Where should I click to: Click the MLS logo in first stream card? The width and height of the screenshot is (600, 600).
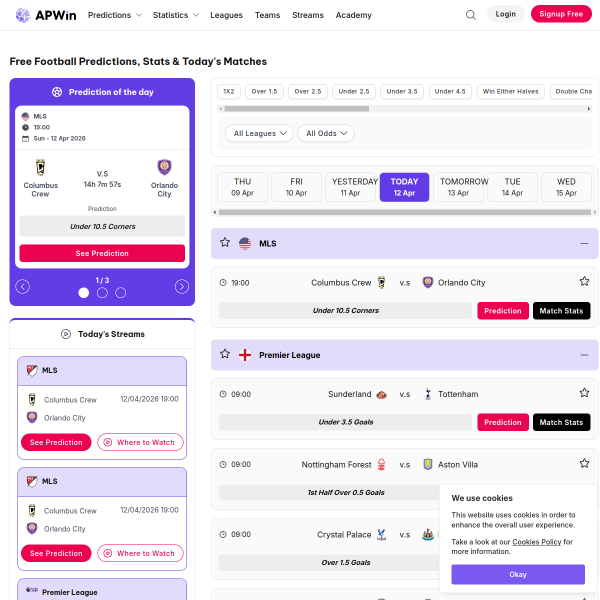tap(32, 370)
